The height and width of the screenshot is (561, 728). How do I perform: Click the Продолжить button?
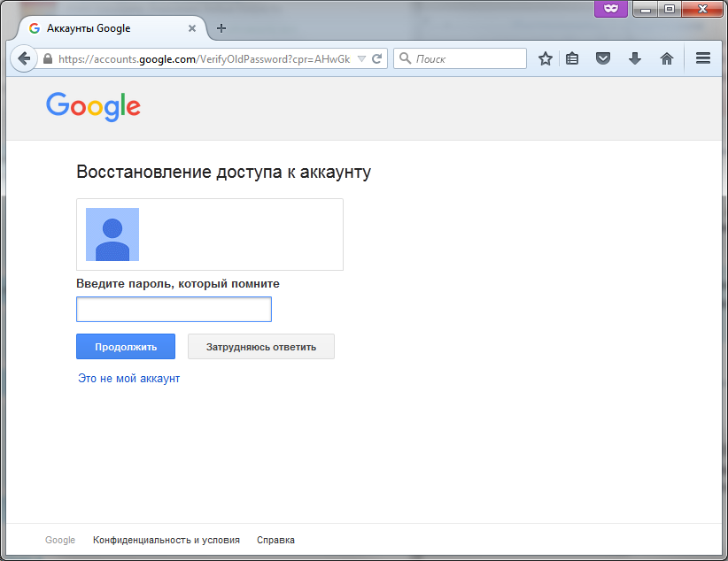click(x=125, y=346)
